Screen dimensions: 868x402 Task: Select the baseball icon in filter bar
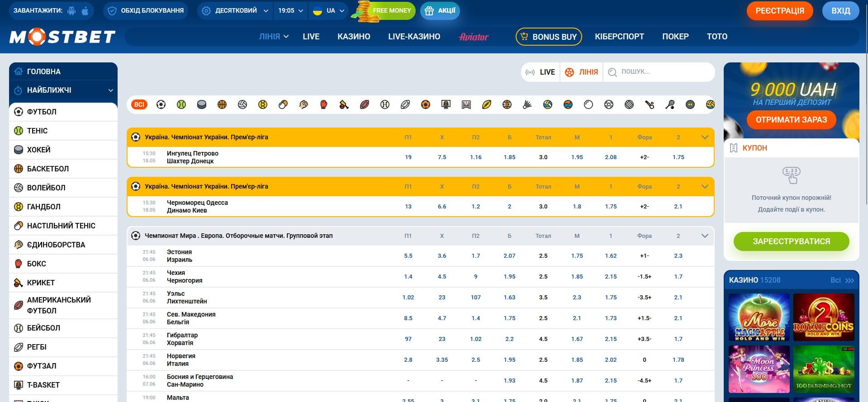385,104
